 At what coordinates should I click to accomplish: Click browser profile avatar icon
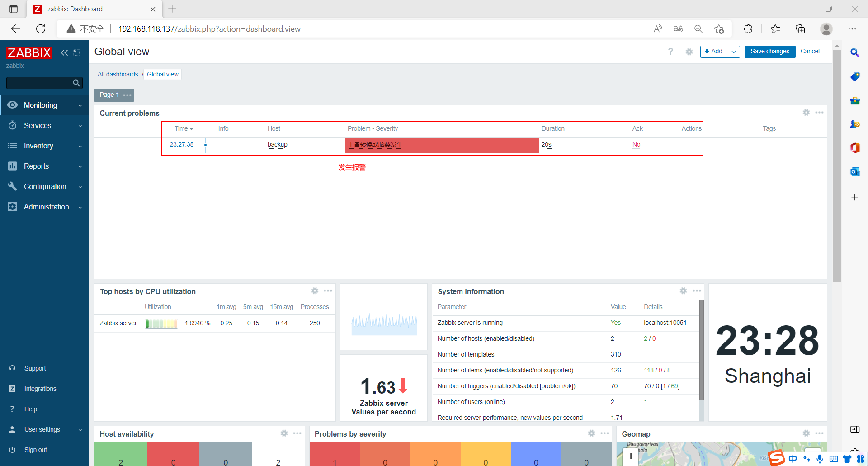click(x=826, y=29)
